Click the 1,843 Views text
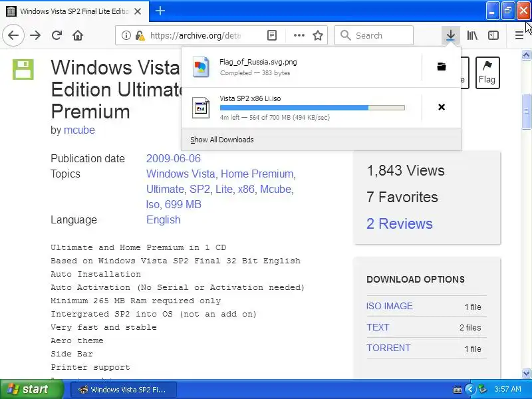This screenshot has width=532, height=399. pos(406,170)
